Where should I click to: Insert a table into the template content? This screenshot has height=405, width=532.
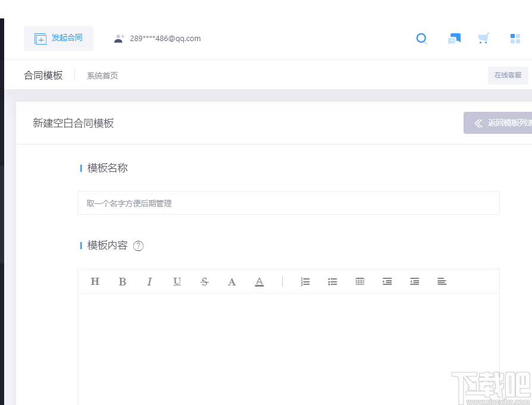click(x=359, y=281)
